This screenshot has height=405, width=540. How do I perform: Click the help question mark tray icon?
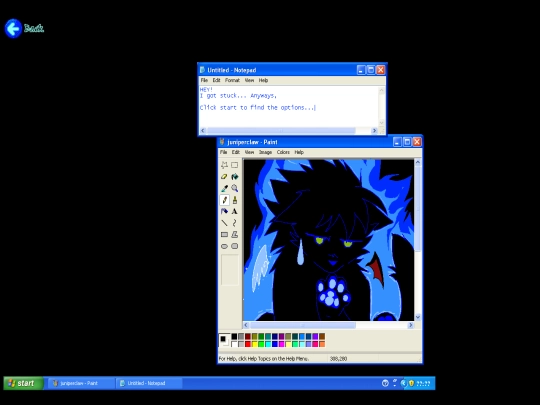pyautogui.click(x=385, y=383)
